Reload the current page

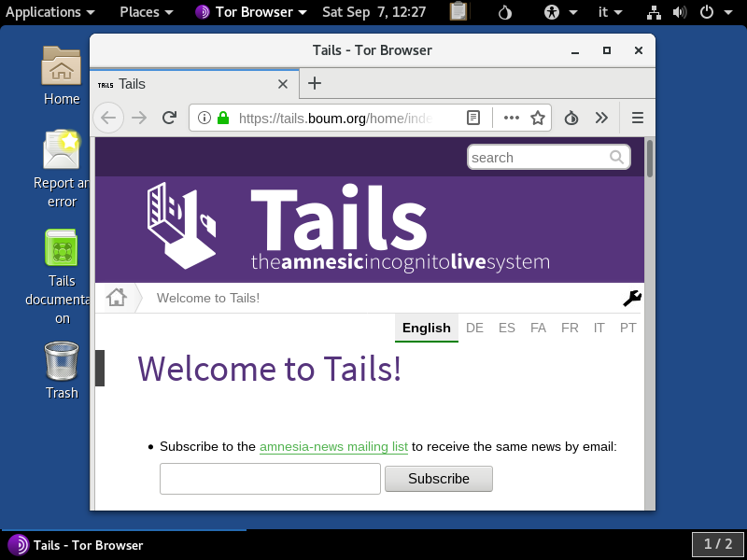coord(169,118)
